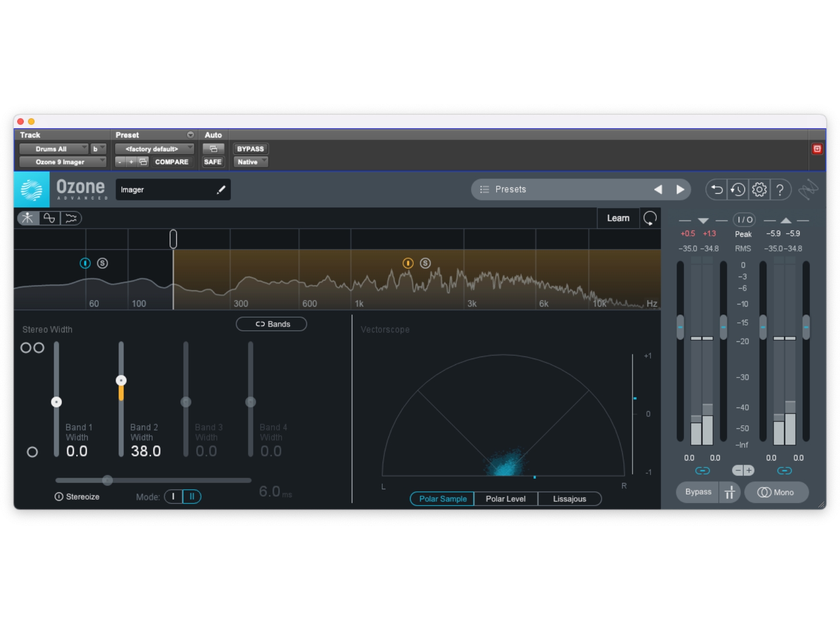840x630 pixels.
Task: Click the iZotope logo at top right
Action: [x=808, y=190]
